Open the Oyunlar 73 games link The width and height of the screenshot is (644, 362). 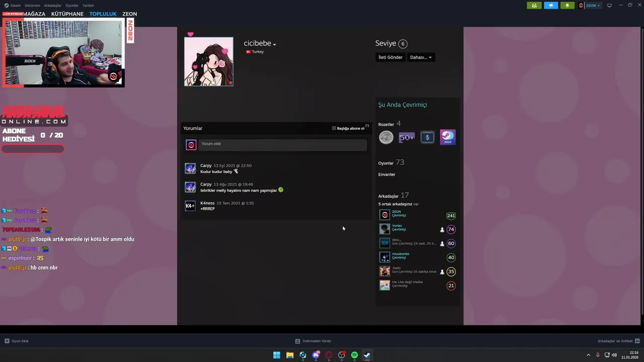point(391,162)
